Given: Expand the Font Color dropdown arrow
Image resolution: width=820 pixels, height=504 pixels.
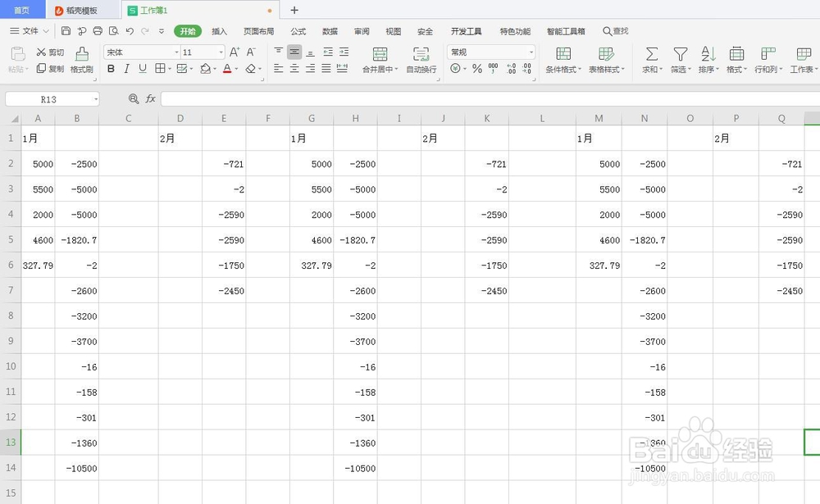Looking at the screenshot, I should coord(236,69).
